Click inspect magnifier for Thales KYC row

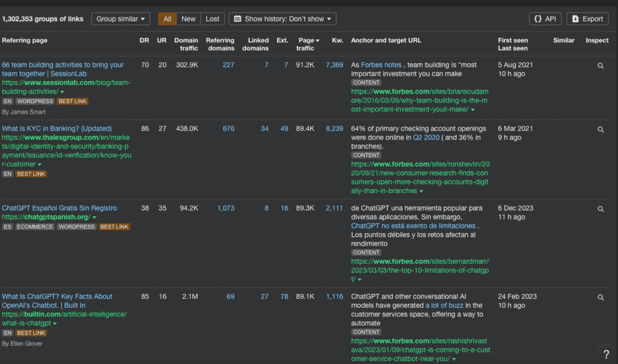600,129
